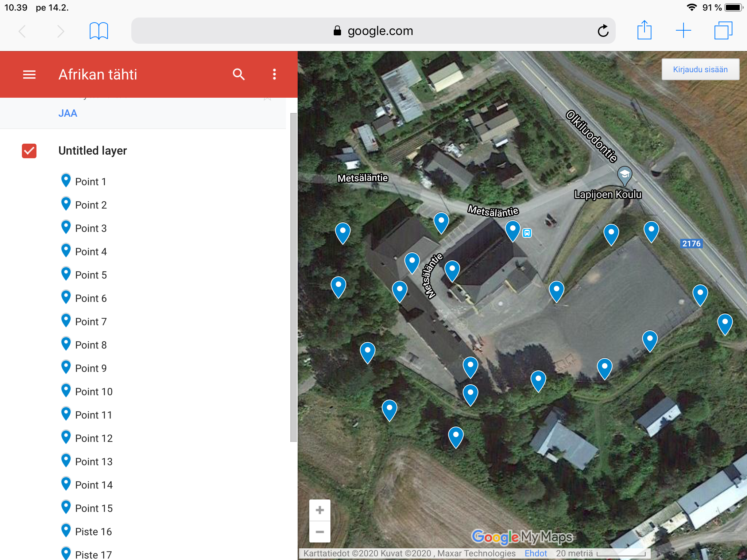The image size is (747, 560).
Task: Click the sidebar vertical scrollbar
Action: [x=293, y=277]
